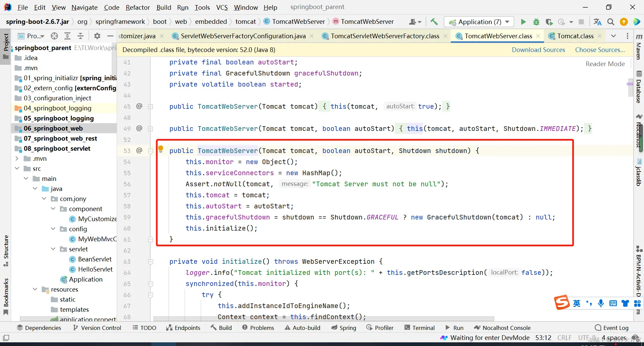Select opened file target icon in Project panel

54,36
